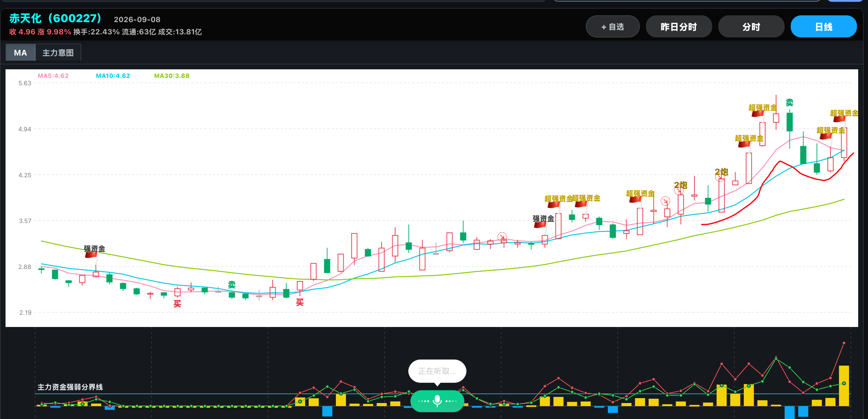This screenshot has width=868, height=419.
Task: Click the 强资金 flag icon mid-chart
Action: click(x=540, y=225)
